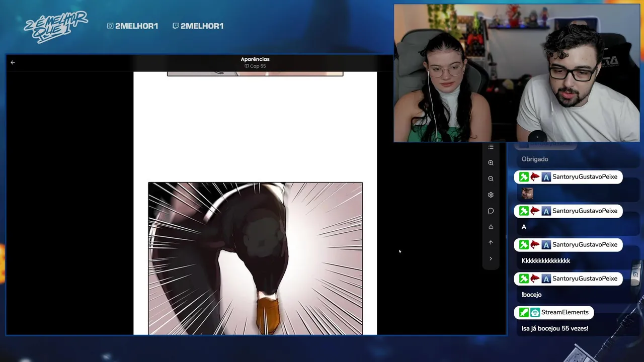Open reader settings gear icon
The width and height of the screenshot is (644, 362).
(491, 195)
